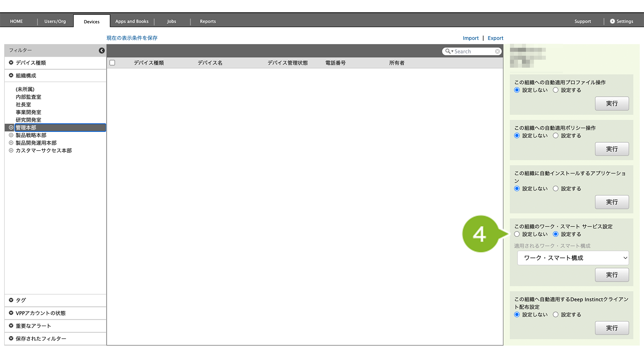This screenshot has height=362, width=644.
Task: Switch to the Users/Org tab
Action: pos(55,21)
